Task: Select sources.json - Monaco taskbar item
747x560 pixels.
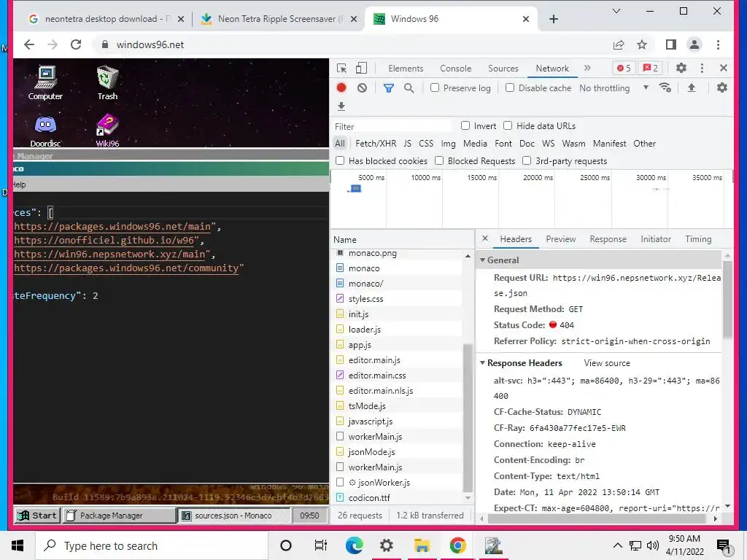Action: (x=234, y=516)
